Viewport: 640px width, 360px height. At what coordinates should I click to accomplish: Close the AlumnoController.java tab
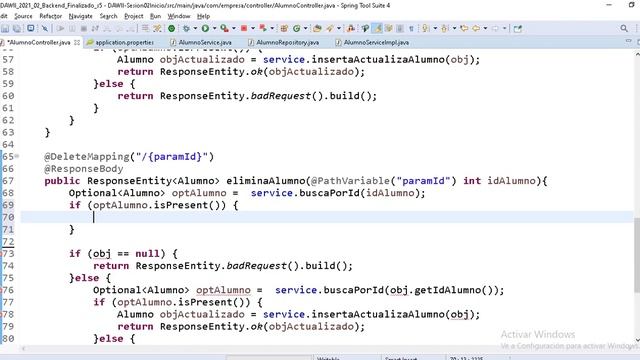tap(77, 42)
